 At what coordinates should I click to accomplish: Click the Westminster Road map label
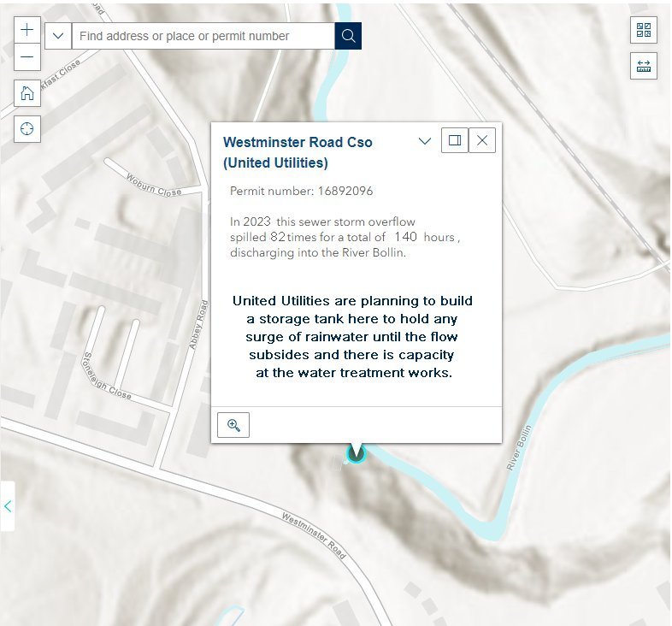click(314, 535)
